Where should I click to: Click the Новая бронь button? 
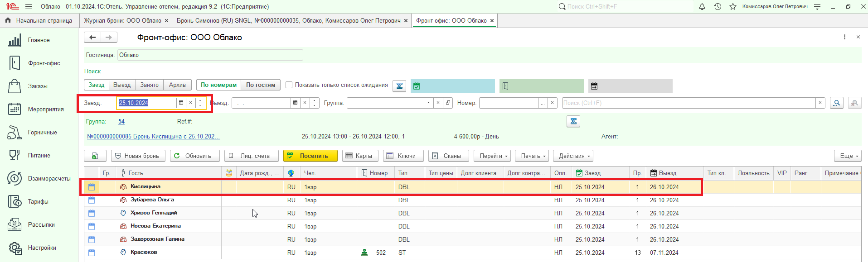pyautogui.click(x=138, y=156)
